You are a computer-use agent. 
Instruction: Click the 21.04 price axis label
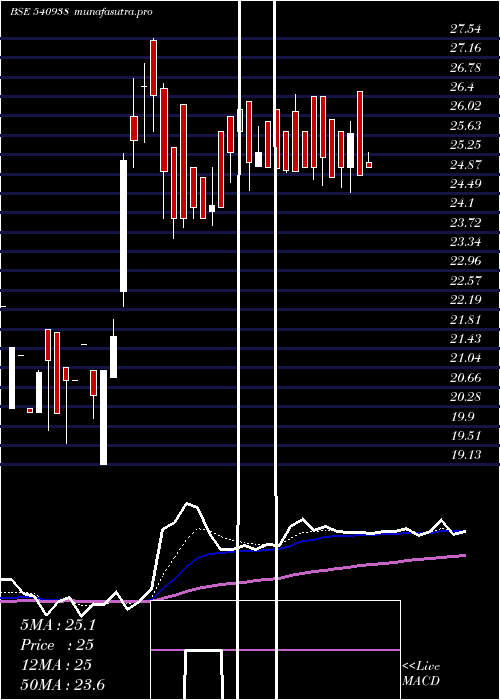[466, 358]
